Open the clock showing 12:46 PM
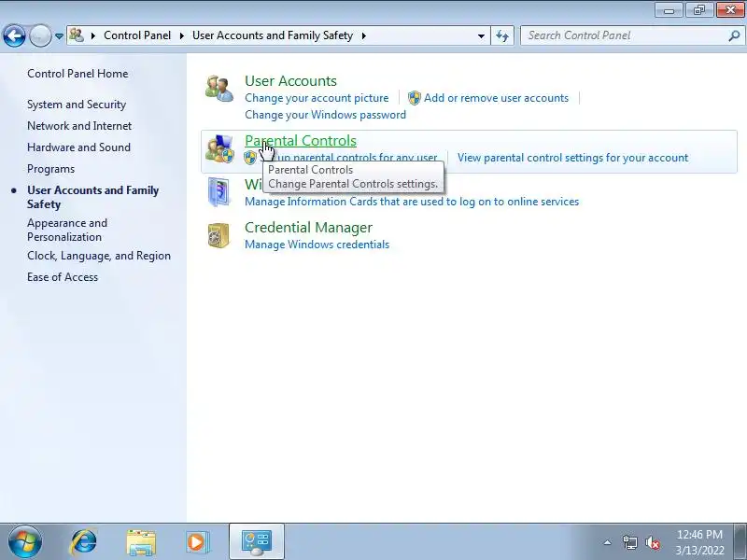 [699, 542]
